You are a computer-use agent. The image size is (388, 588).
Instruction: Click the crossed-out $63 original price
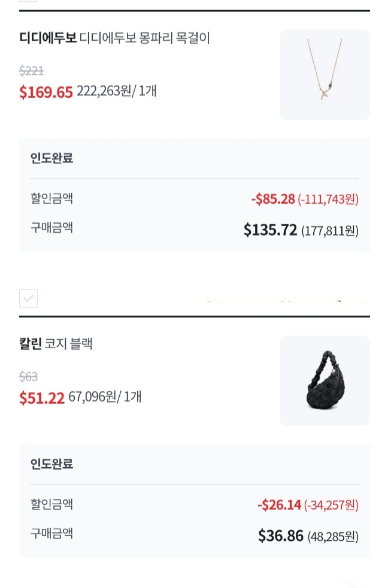point(28,376)
